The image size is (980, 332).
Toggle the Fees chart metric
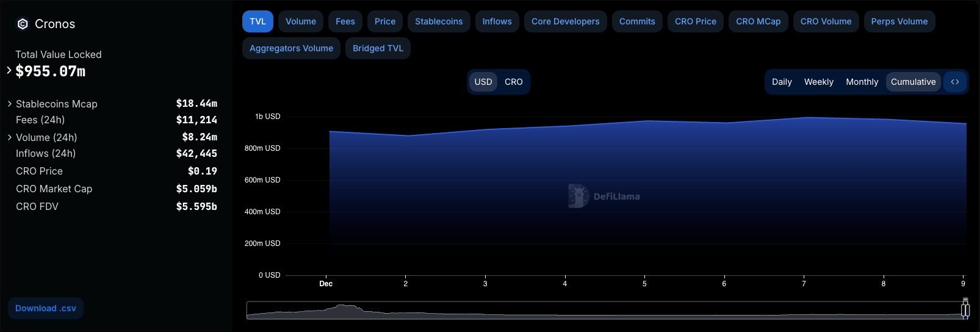345,21
